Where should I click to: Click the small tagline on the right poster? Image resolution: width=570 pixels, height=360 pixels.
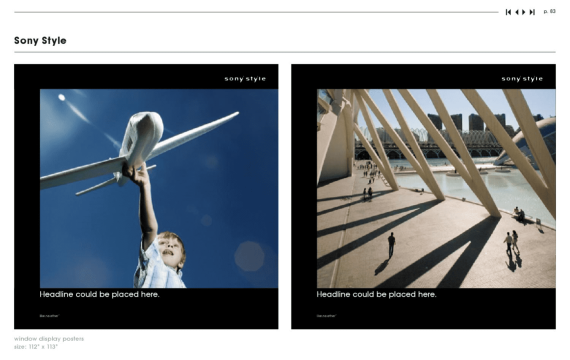326,316
